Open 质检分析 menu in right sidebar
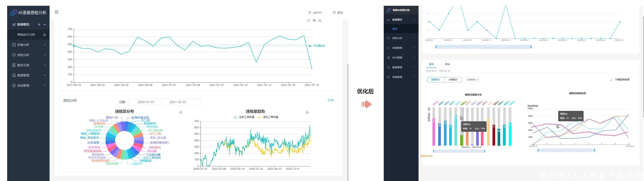This screenshot has width=644, height=181. [x=397, y=38]
